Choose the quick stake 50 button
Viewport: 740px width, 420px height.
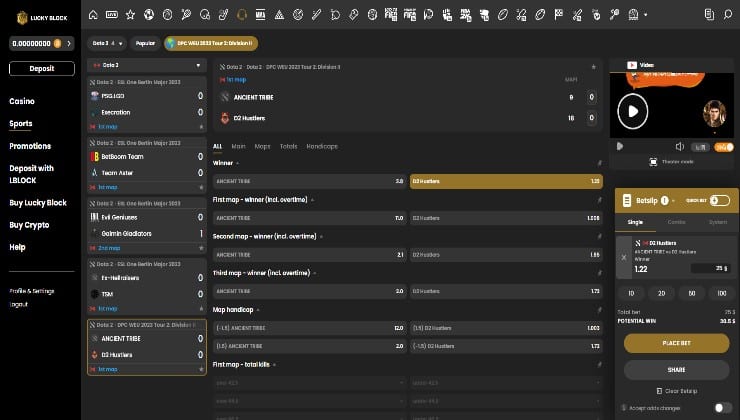click(691, 294)
